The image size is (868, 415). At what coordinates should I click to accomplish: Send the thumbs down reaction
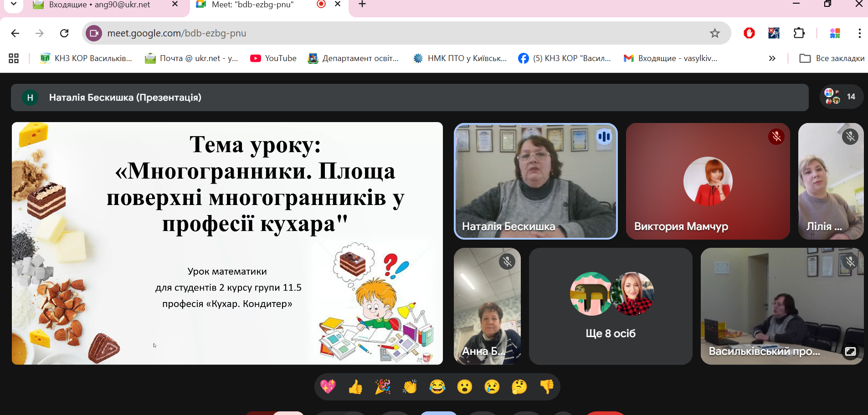coord(547,387)
